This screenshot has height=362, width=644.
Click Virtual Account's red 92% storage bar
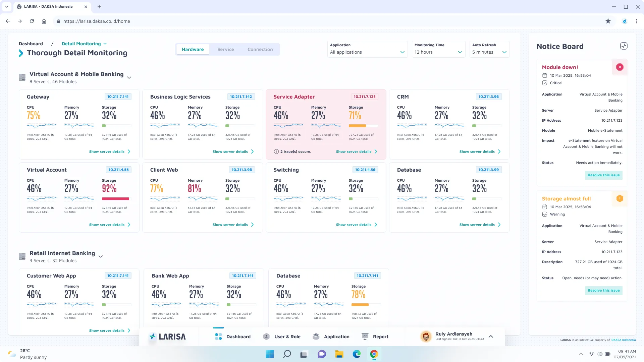[115, 199]
